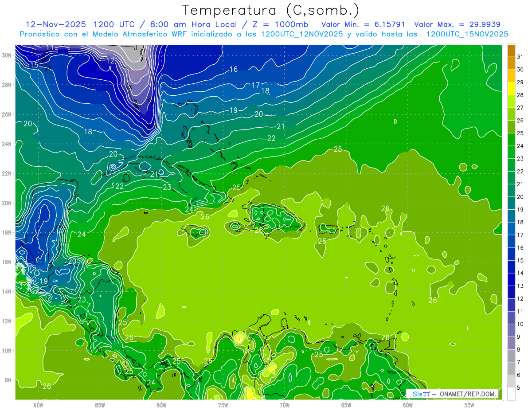Click the "12N" latitude axis label
532x411 pixels.
click(x=7, y=321)
